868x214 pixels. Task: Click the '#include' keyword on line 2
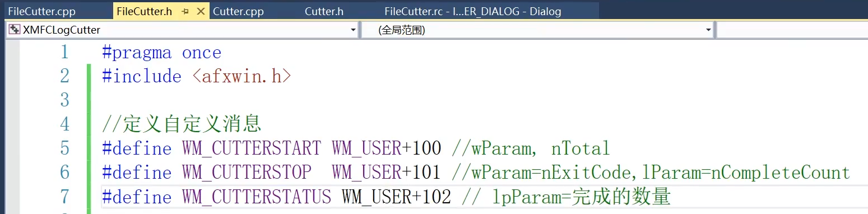pos(142,77)
